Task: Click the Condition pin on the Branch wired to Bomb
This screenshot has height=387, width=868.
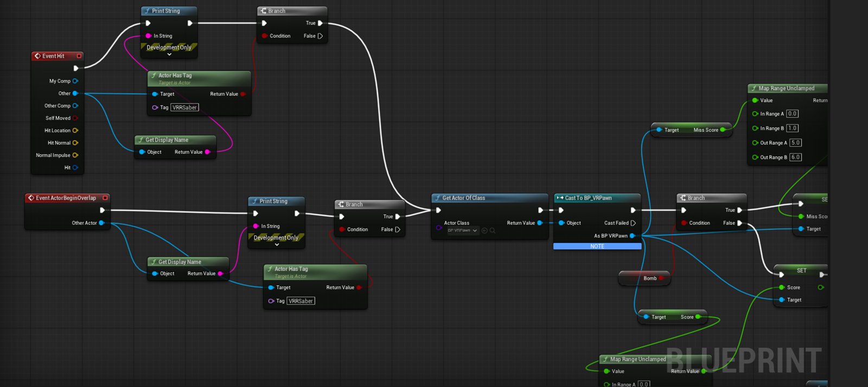Action: click(683, 223)
